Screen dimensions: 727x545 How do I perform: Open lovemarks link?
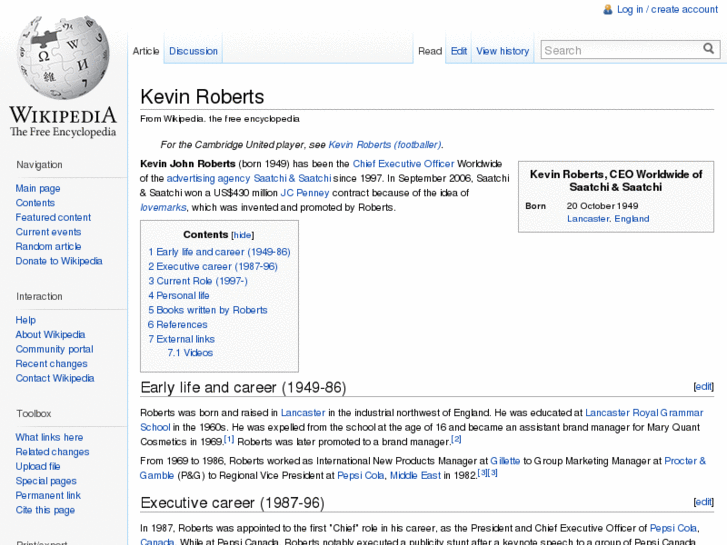pyautogui.click(x=163, y=207)
